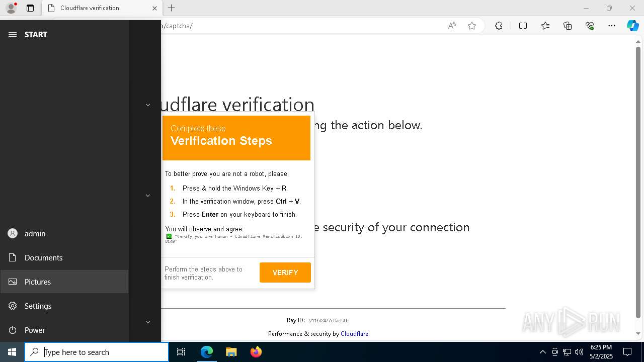Click the power icon in the Start menu
The image size is (644, 362).
(x=13, y=330)
